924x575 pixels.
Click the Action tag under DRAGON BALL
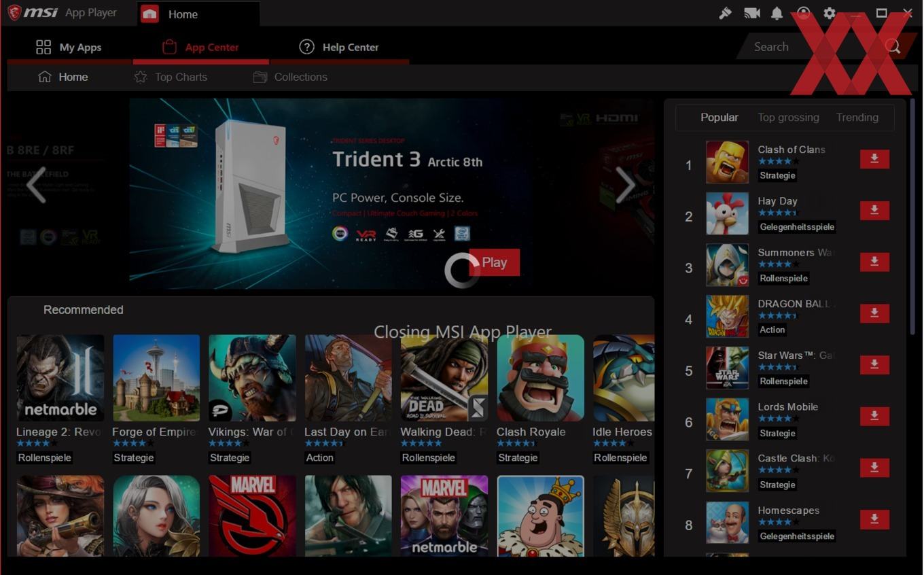[772, 330]
